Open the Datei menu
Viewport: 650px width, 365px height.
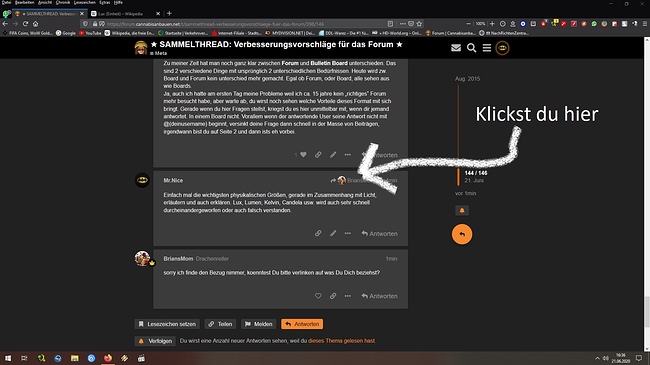6,2
